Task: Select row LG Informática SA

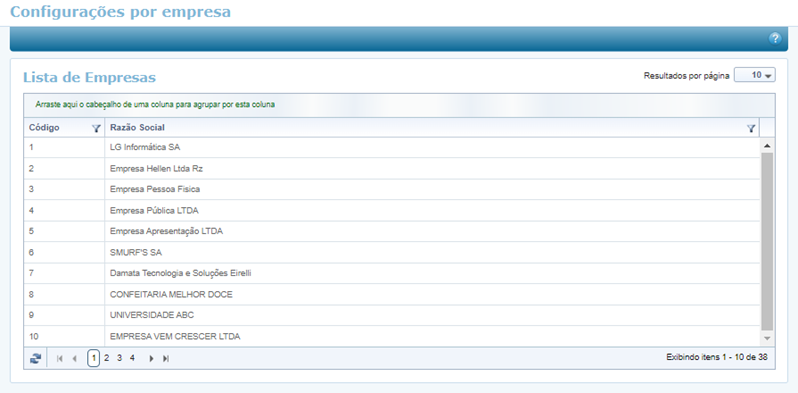Action: pos(392,147)
